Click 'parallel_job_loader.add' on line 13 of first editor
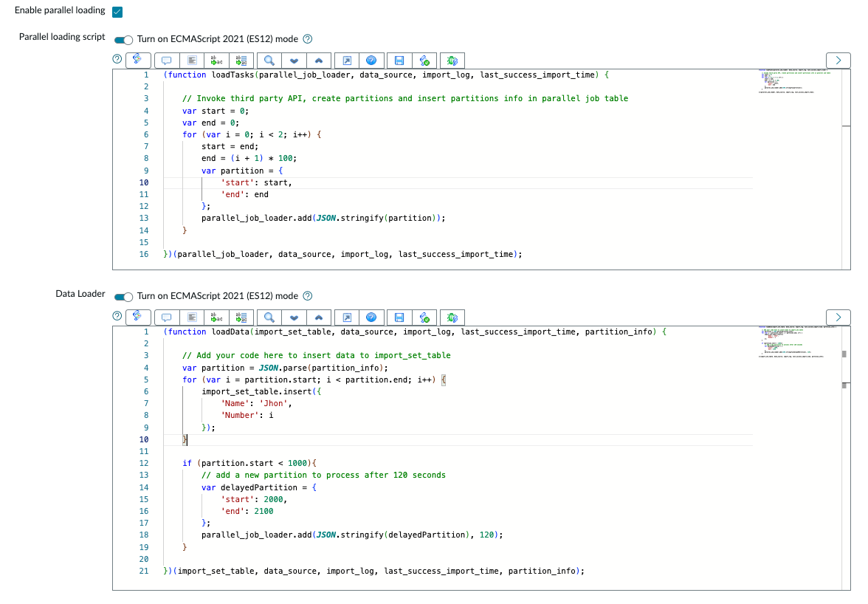868x604 pixels. (256, 218)
